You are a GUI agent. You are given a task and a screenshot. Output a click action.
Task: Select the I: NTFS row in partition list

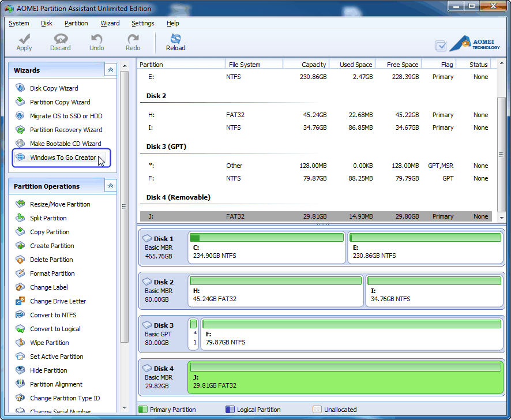[x=316, y=127]
